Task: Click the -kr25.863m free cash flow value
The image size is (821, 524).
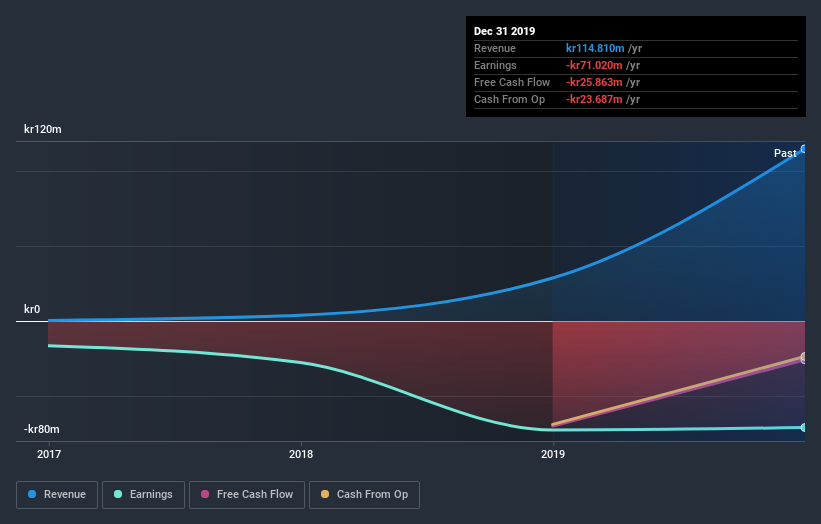Action: (594, 82)
